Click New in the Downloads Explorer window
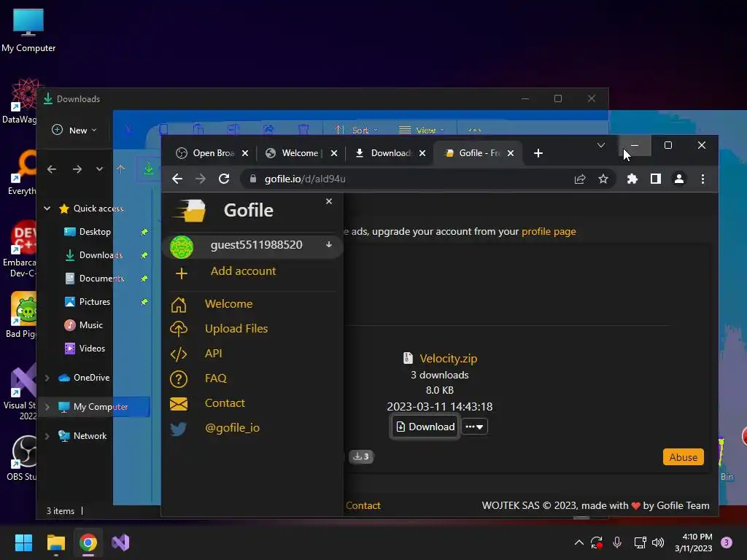747x560 pixels. click(74, 130)
